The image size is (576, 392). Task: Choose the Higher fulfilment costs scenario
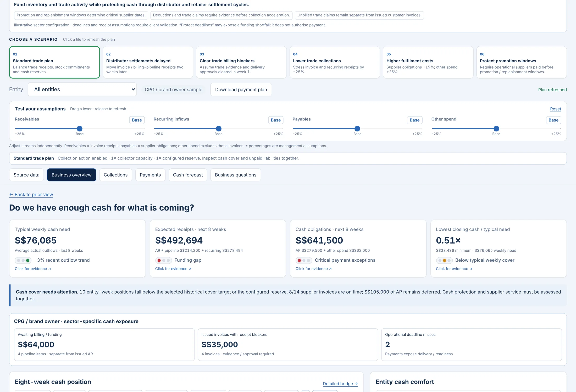pos(428,62)
